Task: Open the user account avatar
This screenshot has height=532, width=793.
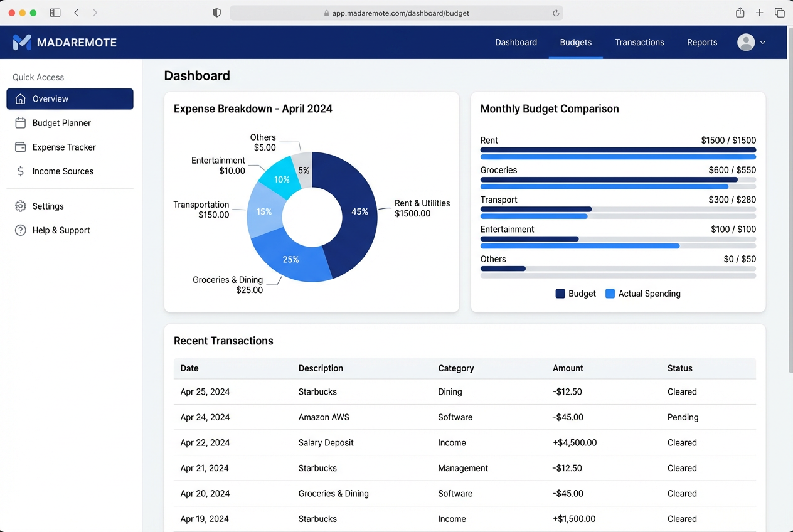Action: [x=745, y=42]
